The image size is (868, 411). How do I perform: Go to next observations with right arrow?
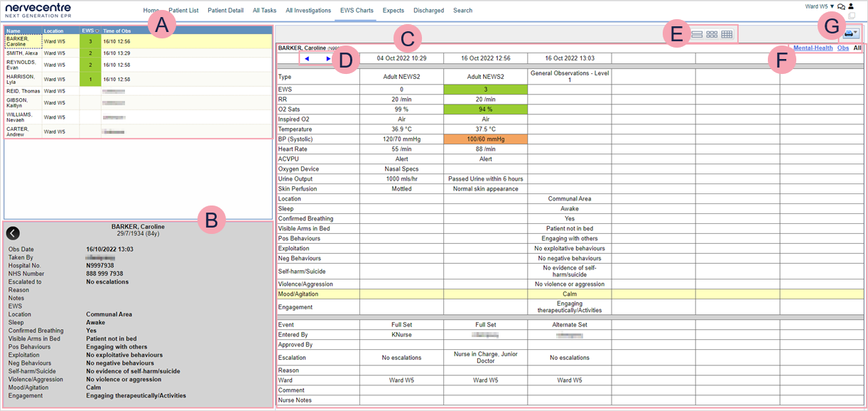coord(327,58)
